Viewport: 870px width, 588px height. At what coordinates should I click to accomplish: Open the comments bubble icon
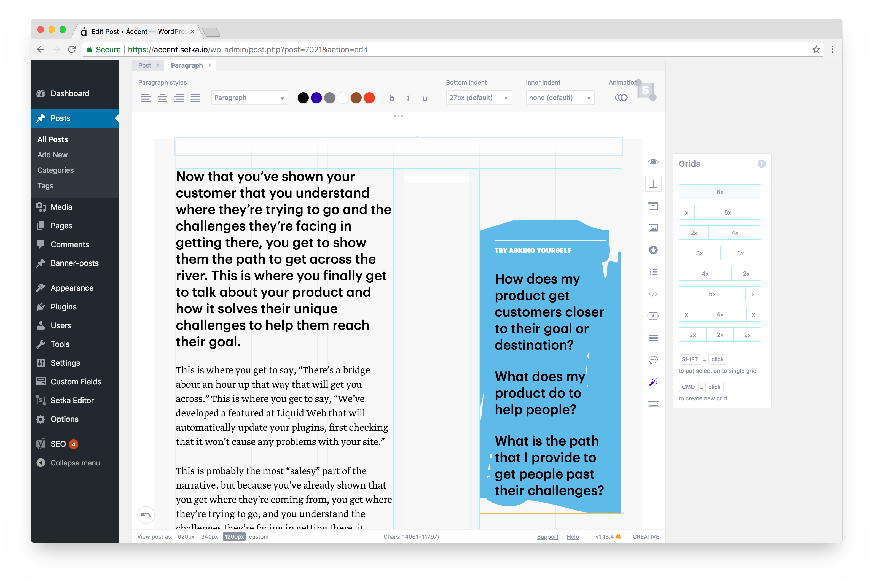tap(653, 360)
